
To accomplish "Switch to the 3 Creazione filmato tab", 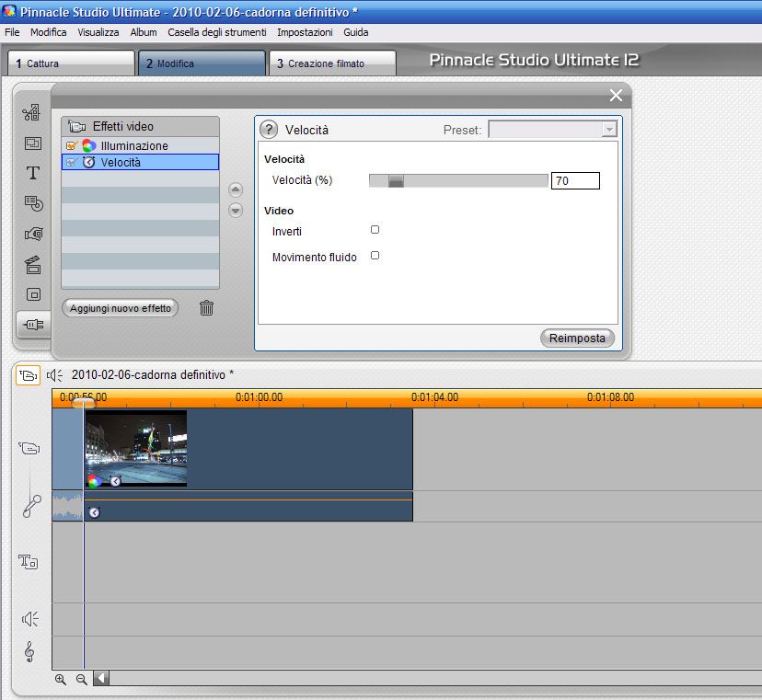I will pyautogui.click(x=332, y=63).
